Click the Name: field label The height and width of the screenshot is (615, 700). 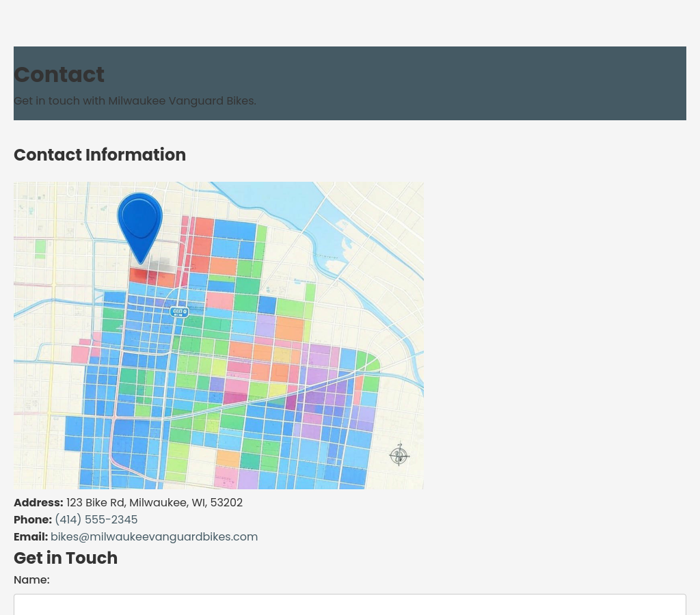[x=31, y=580]
